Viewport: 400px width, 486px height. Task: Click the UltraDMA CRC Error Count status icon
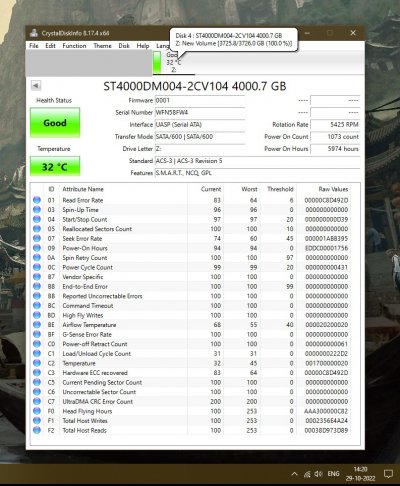click(37, 401)
